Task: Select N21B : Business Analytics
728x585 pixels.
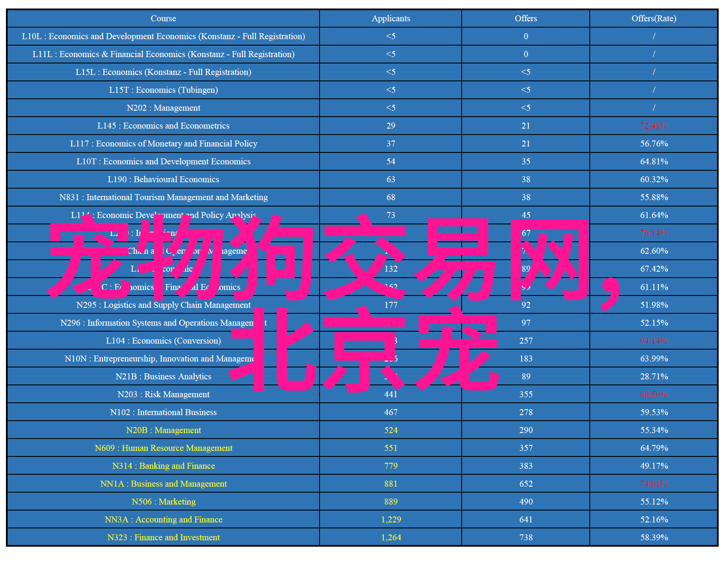Action: pyautogui.click(x=163, y=376)
